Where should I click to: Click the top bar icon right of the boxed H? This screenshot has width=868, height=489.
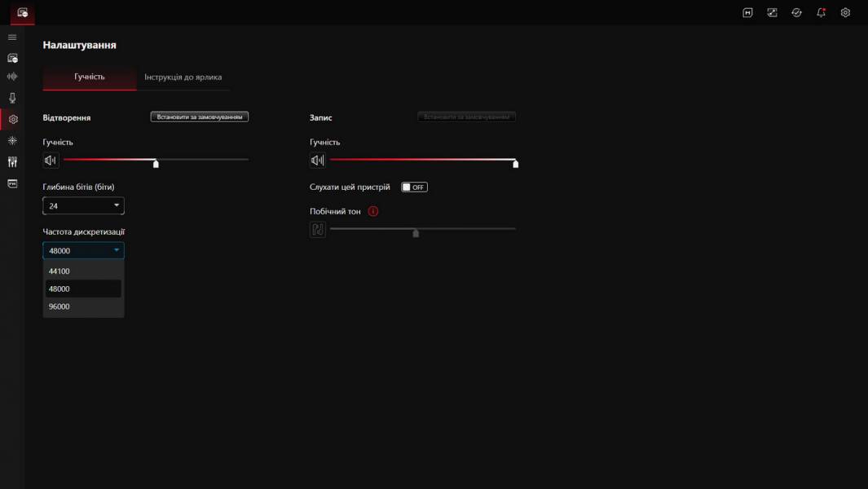tap(772, 13)
